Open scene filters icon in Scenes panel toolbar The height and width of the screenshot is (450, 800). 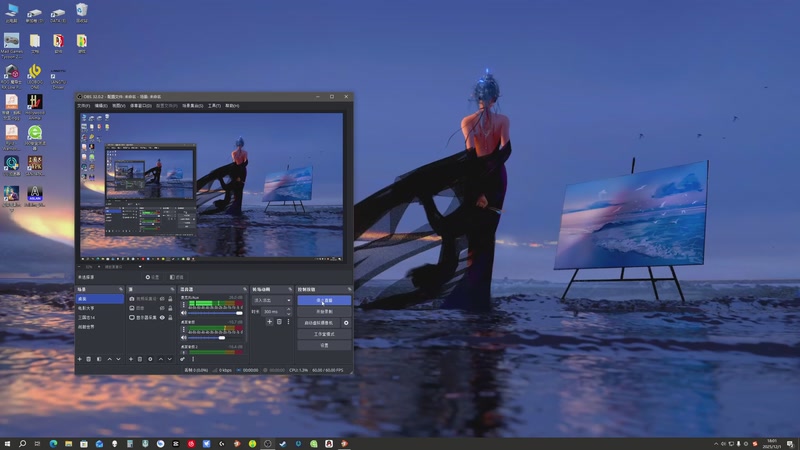pos(99,359)
